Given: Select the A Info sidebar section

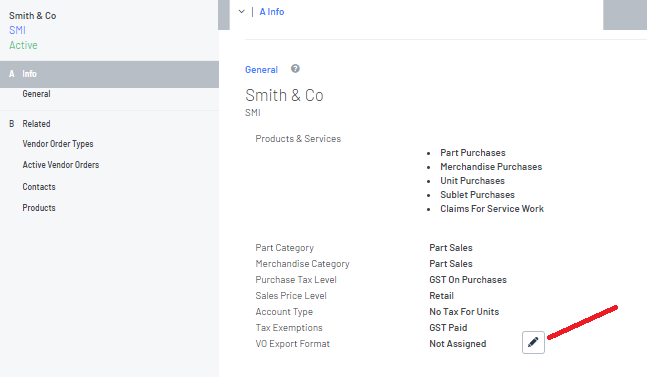Looking at the screenshot, I should coord(109,74).
